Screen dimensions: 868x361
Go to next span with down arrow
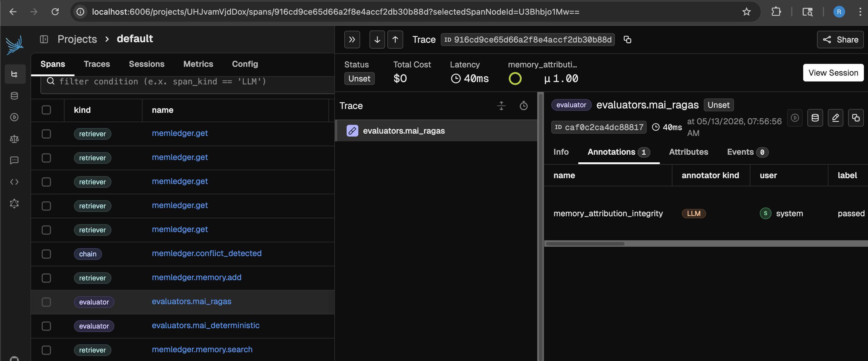(x=377, y=40)
